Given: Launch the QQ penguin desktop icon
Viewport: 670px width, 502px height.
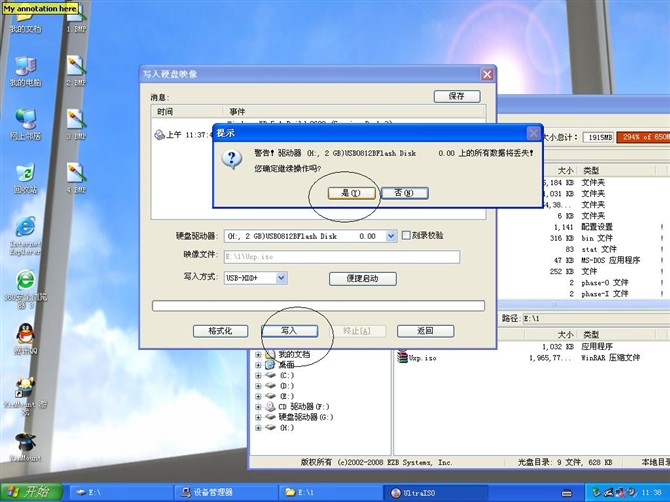Looking at the screenshot, I should click(24, 335).
